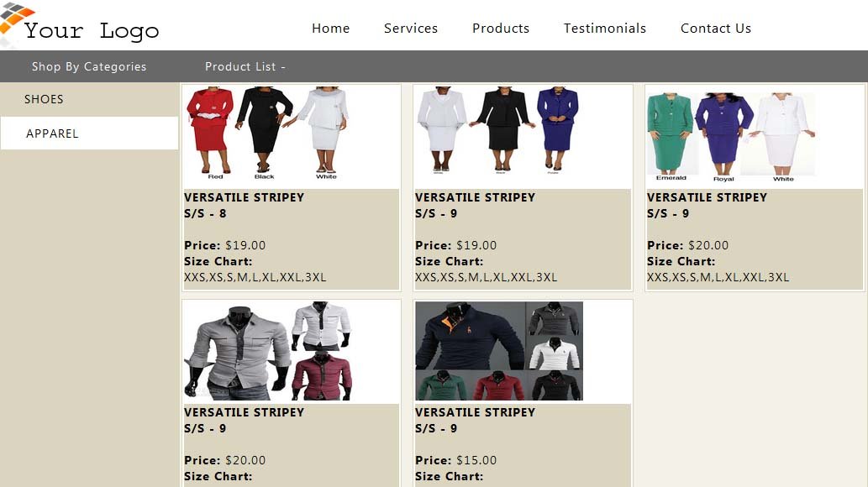Open the grey button-up shirts image
This screenshot has height=487, width=868.
pyautogui.click(x=268, y=351)
